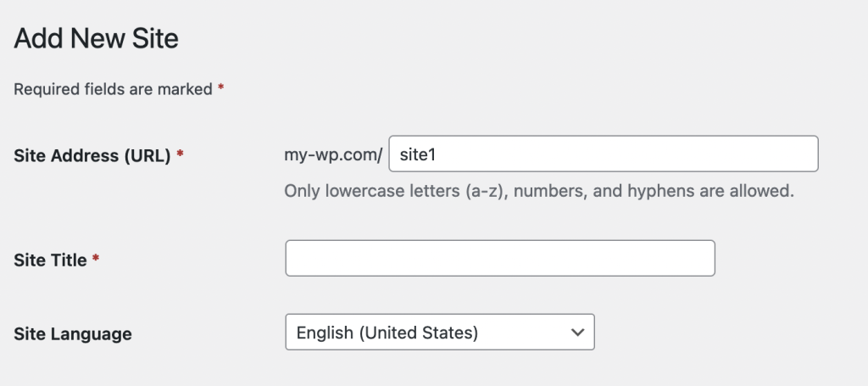Click the "Site Language" field label

[73, 334]
